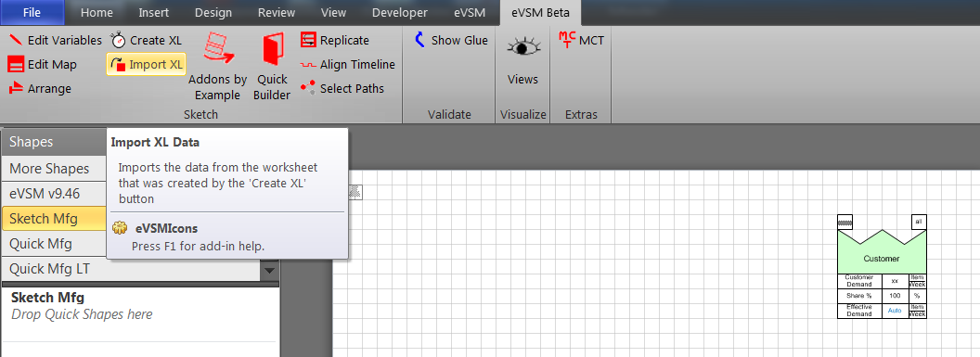This screenshot has width=980, height=357.
Task: Open the Review tab
Action: click(x=277, y=12)
